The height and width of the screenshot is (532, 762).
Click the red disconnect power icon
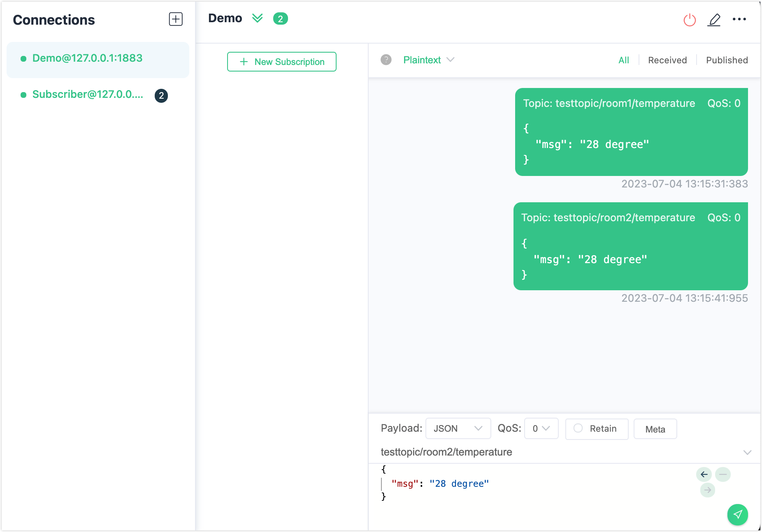690,20
